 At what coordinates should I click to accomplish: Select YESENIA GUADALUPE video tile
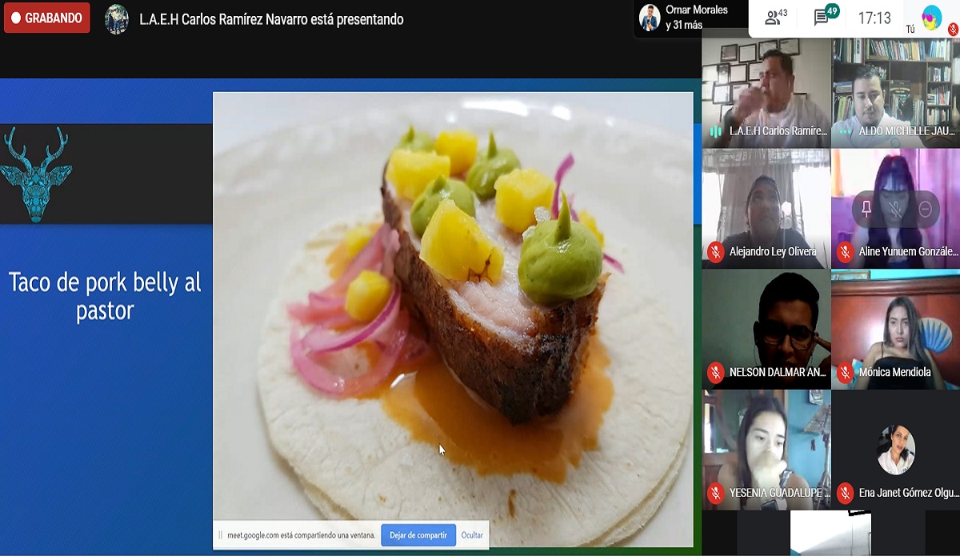tap(766, 450)
